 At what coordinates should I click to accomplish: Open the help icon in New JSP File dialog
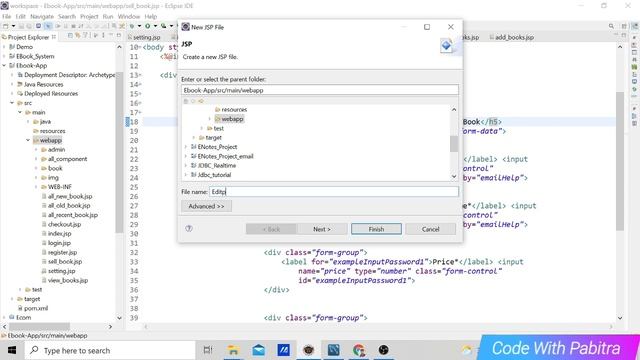189,229
